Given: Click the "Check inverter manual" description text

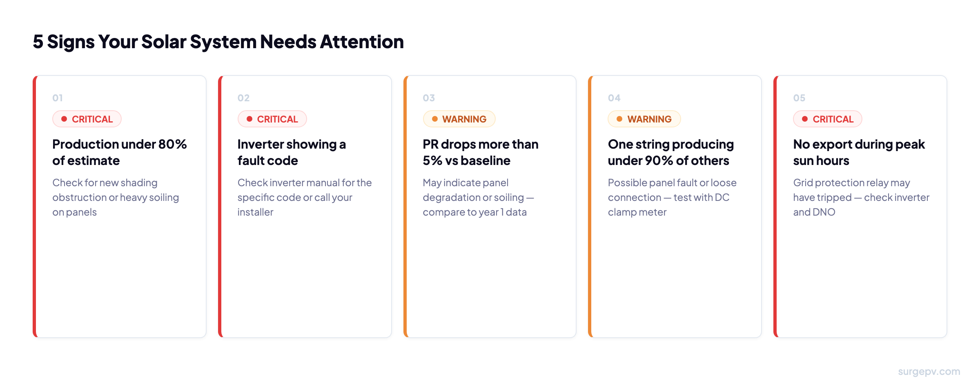Looking at the screenshot, I should click(304, 197).
